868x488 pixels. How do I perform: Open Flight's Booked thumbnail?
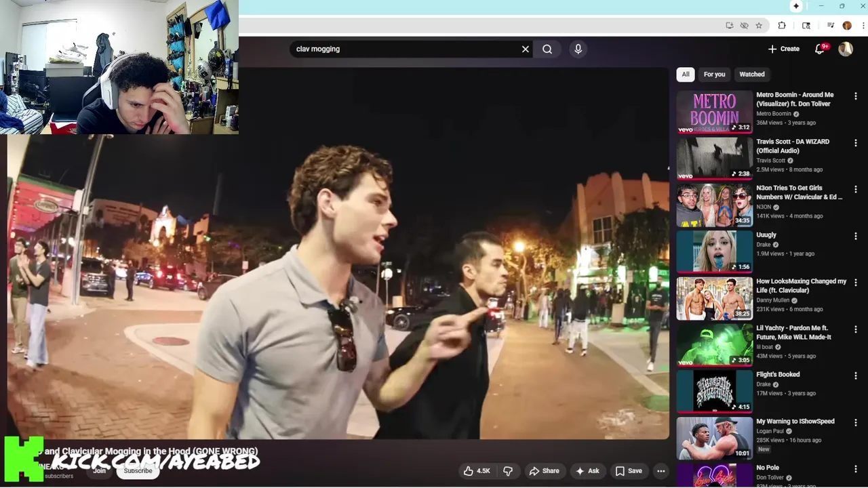715,391
